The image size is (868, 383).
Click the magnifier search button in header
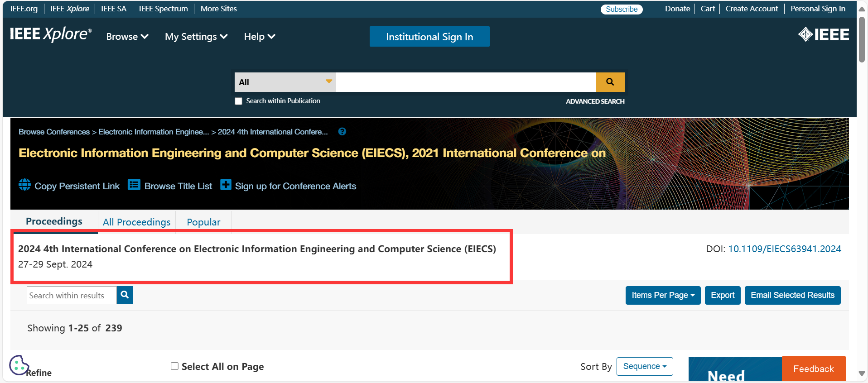610,82
